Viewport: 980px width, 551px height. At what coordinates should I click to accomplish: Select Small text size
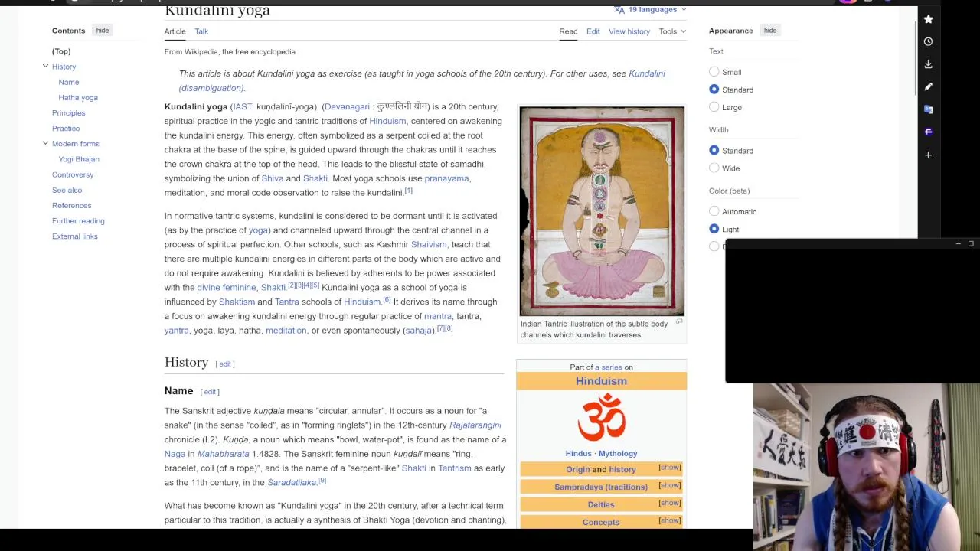tap(714, 72)
